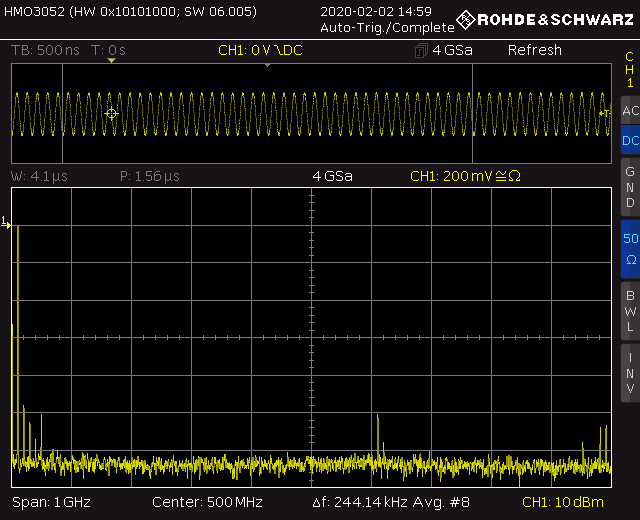Select the CH1 menu tab header
Image resolution: width=640 pixels, height=520 pixels.
point(629,69)
